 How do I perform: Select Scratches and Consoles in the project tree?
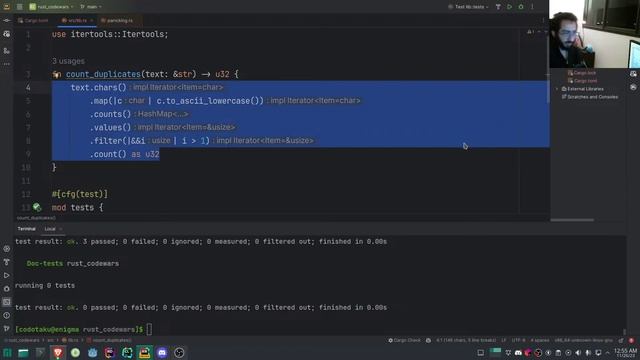coord(590,97)
